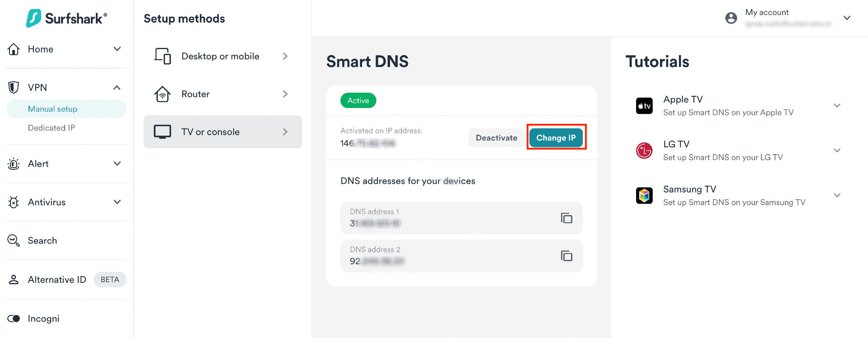This screenshot has width=868, height=338.
Task: Copy DNS address 2 with copy icon
Action: click(x=566, y=256)
